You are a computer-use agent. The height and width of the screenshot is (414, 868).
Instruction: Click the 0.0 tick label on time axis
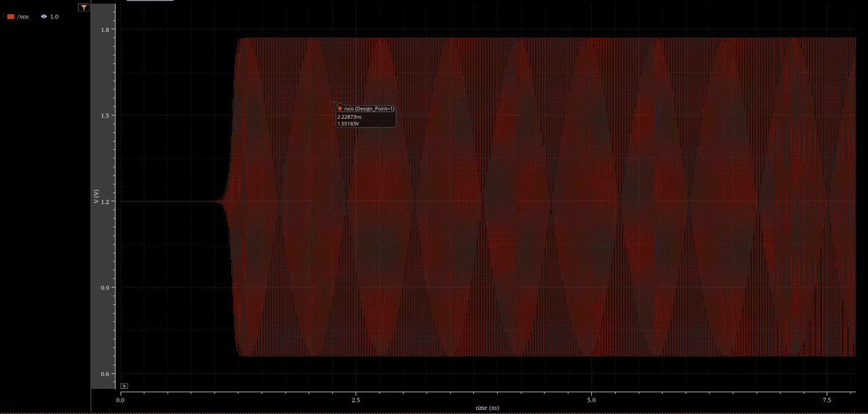[120, 400]
